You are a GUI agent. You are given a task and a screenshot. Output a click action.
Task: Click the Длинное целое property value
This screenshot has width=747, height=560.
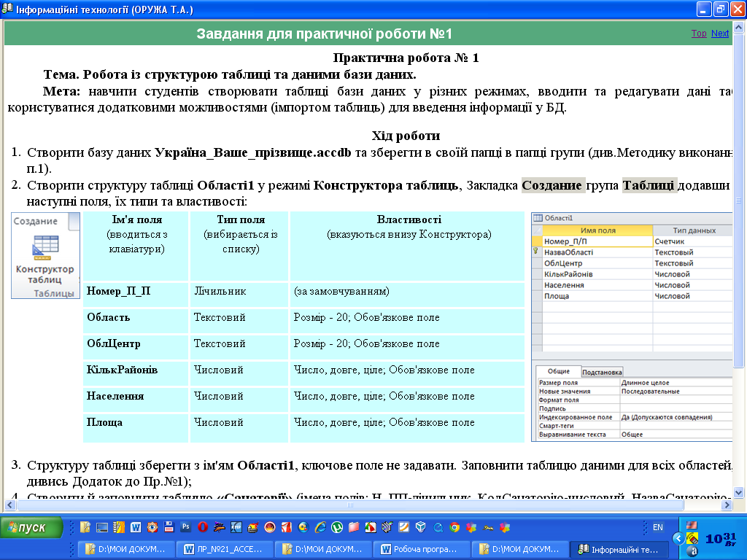pyautogui.click(x=645, y=382)
